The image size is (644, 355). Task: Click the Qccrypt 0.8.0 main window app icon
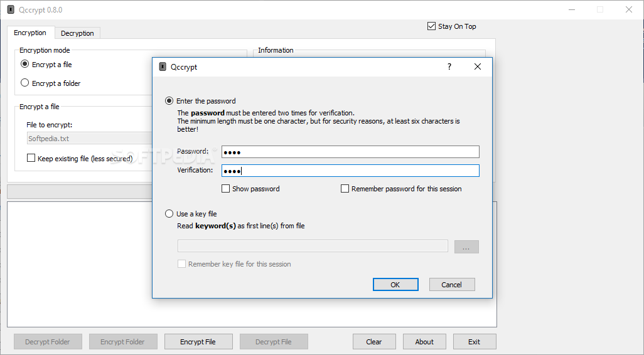click(11, 9)
